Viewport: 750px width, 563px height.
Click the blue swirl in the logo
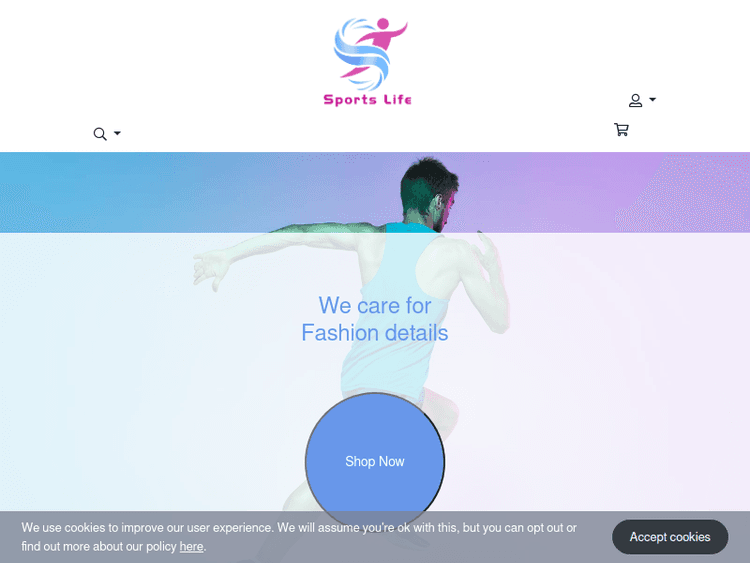pyautogui.click(x=360, y=56)
